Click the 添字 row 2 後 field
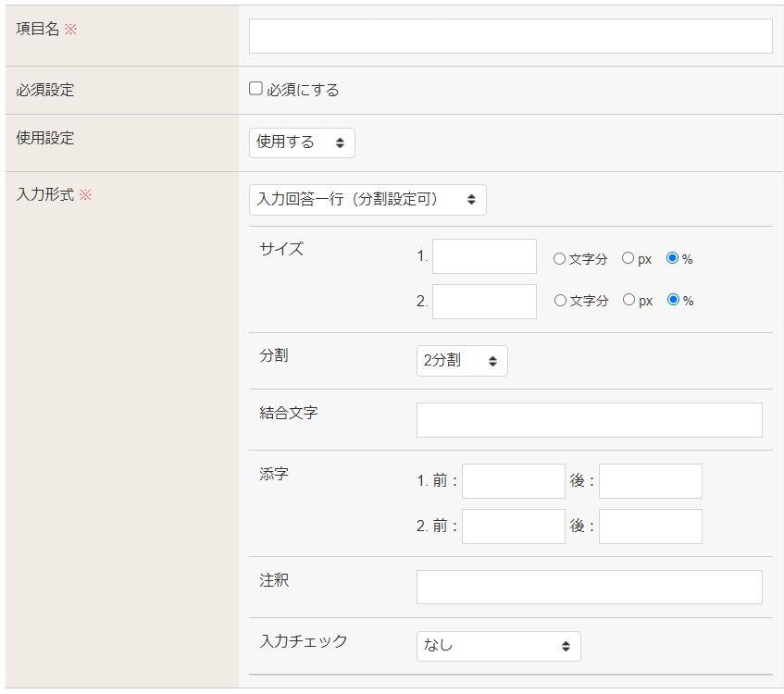784x694 pixels. pyautogui.click(x=650, y=527)
